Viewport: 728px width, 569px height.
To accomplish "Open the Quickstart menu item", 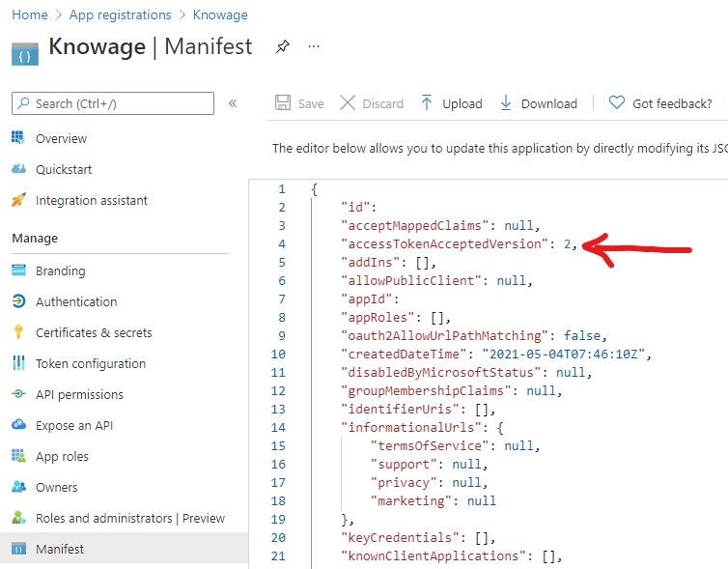I will click(64, 169).
